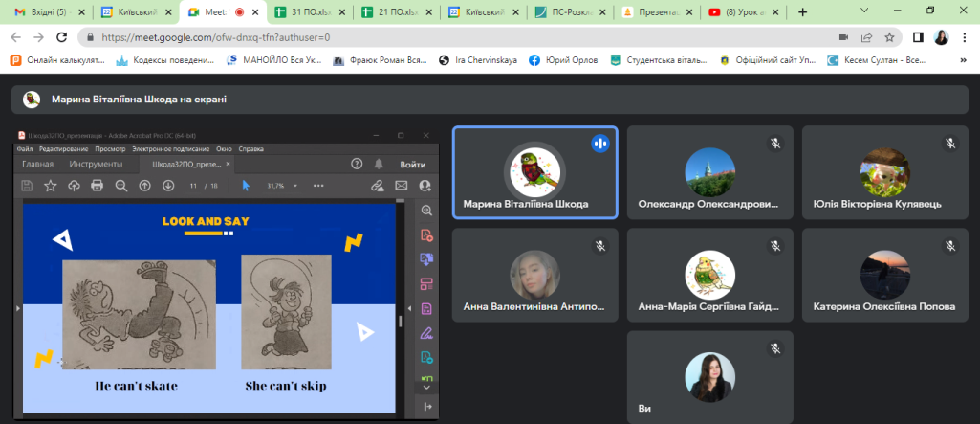980x424 pixels.
Task: Print the document from Acrobat toolbar
Action: (x=97, y=185)
